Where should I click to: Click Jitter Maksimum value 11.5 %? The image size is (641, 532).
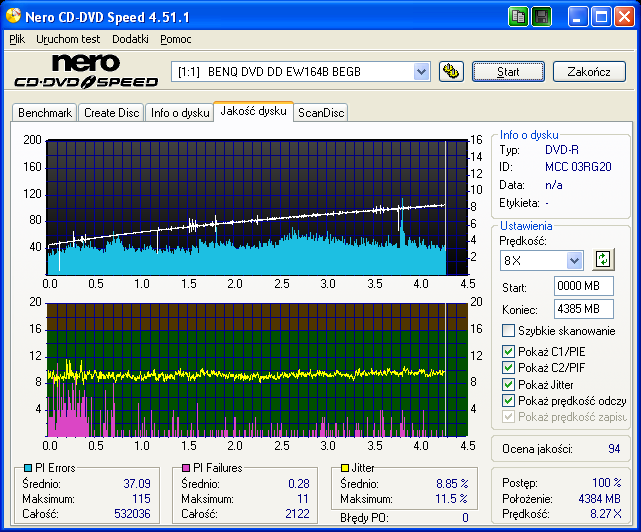click(452, 499)
